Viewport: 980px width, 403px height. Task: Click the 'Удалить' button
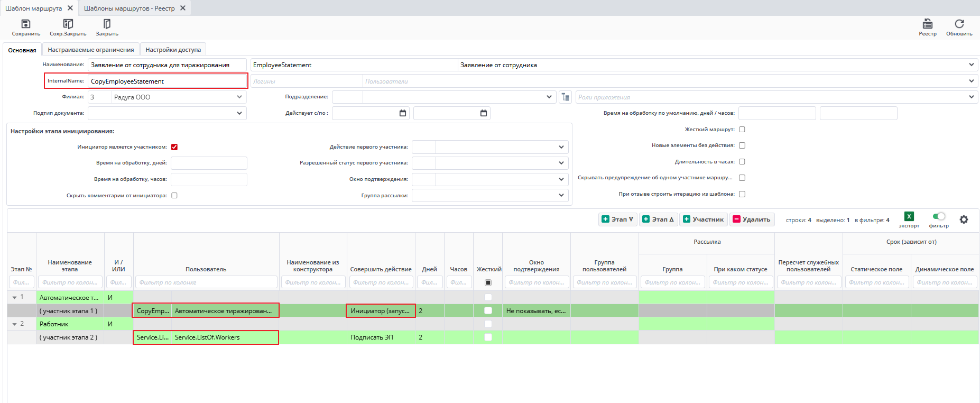[x=752, y=219]
